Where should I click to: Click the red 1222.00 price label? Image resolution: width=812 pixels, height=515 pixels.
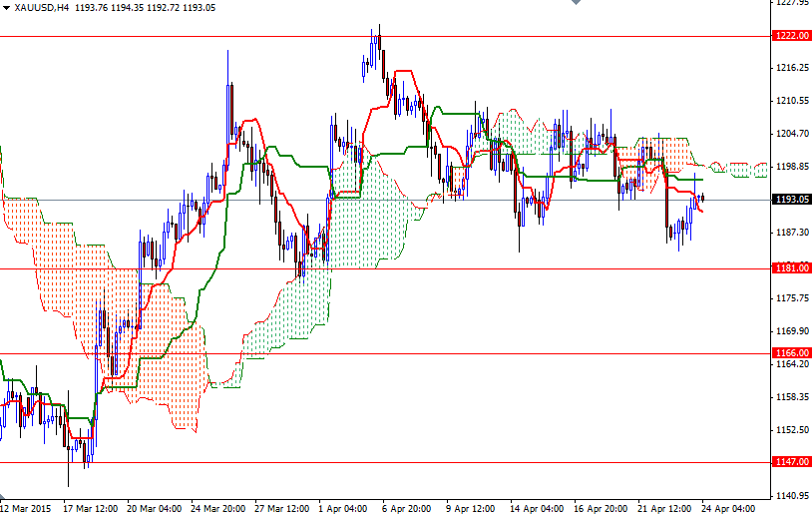790,36
